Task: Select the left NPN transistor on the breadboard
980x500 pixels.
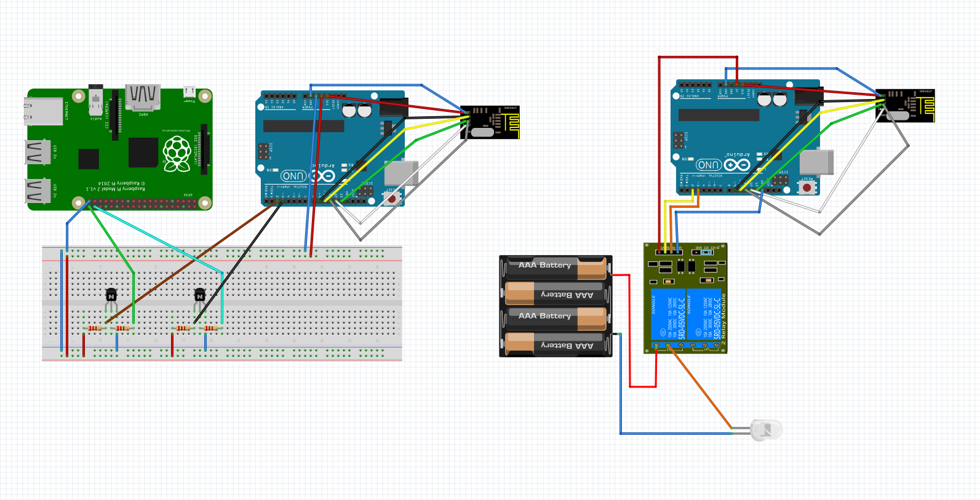Action: tap(111, 295)
